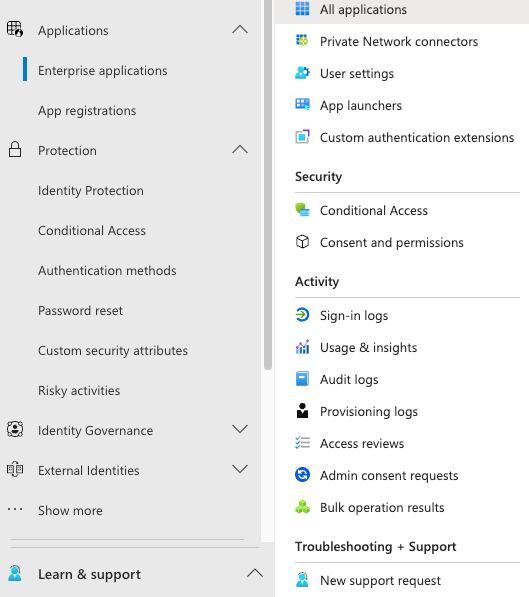Open Authentication methods
The height and width of the screenshot is (597, 529).
107,270
